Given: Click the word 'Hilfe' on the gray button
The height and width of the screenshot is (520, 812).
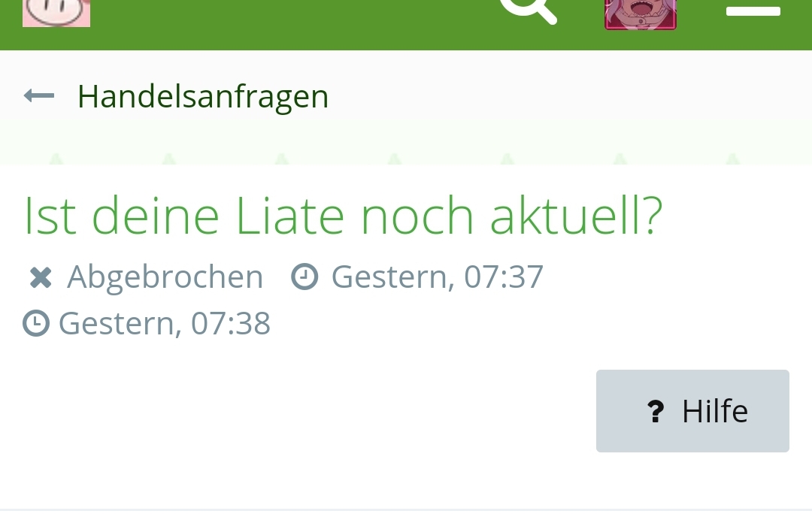Looking at the screenshot, I should click(715, 412).
